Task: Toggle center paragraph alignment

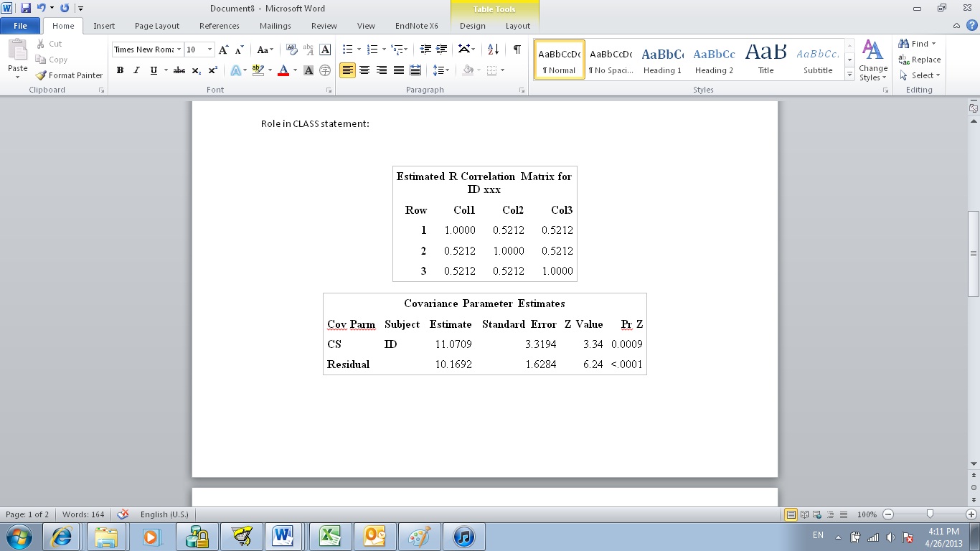Action: point(364,70)
